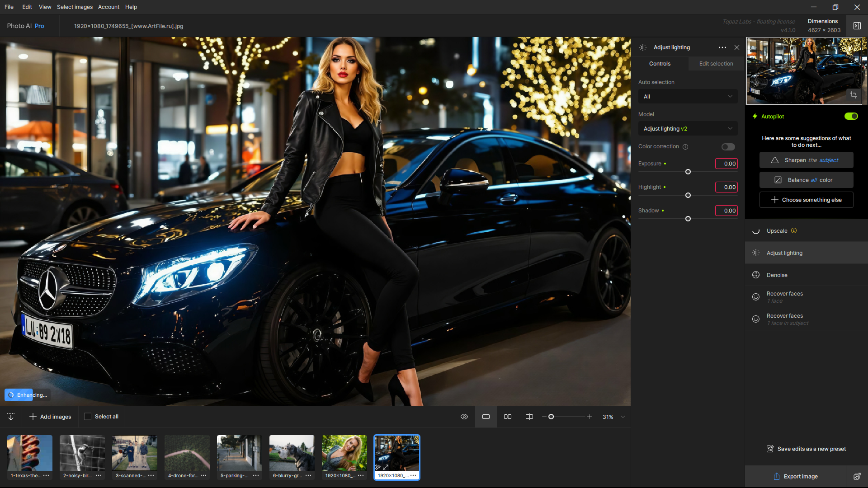
Task: Click the Autopilot lightning bolt icon
Action: (755, 116)
